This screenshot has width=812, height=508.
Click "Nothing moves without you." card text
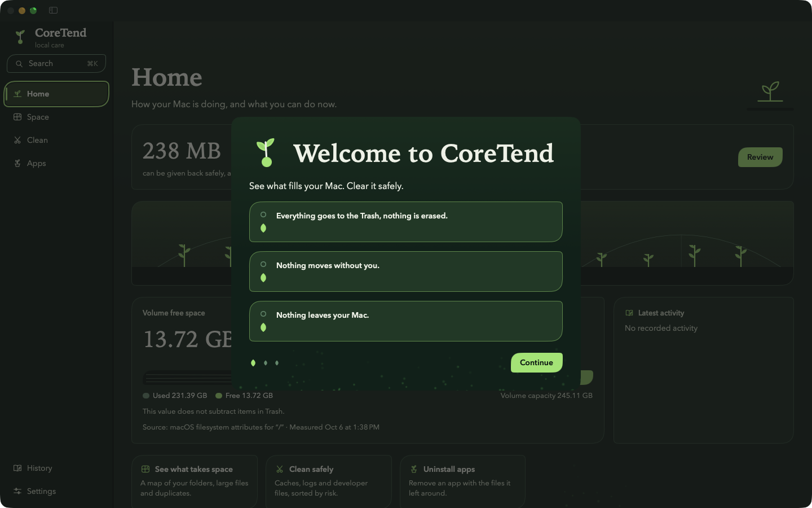328,265
